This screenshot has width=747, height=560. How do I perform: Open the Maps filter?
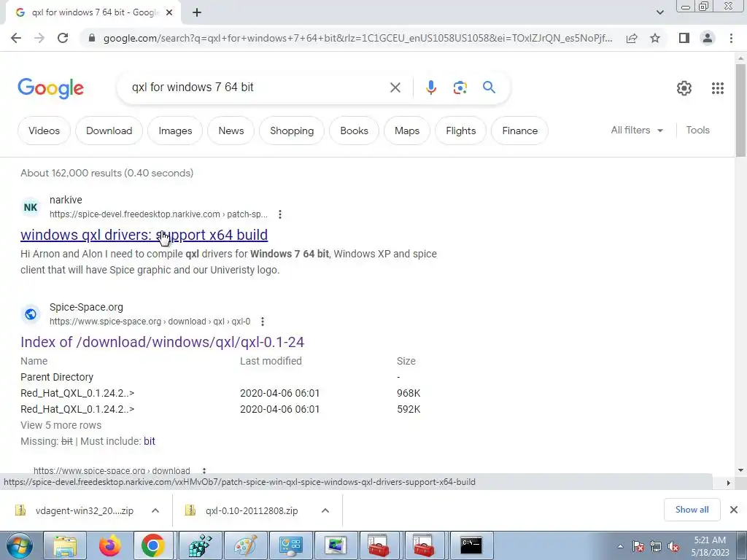(x=407, y=131)
